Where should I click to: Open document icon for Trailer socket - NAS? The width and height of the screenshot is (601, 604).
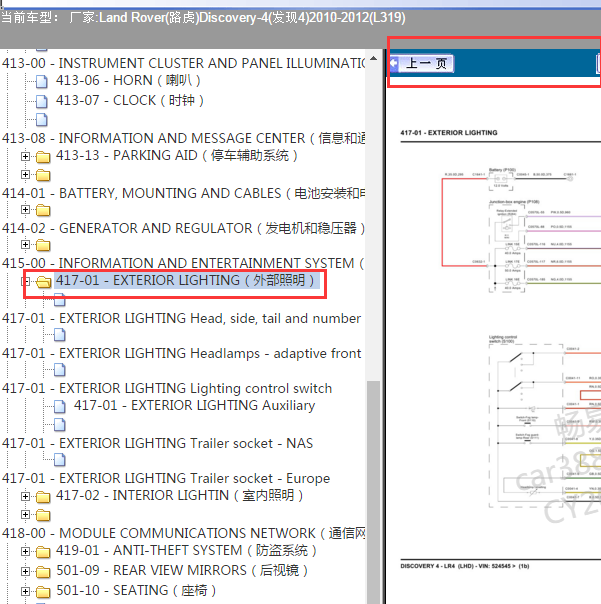click(60, 425)
